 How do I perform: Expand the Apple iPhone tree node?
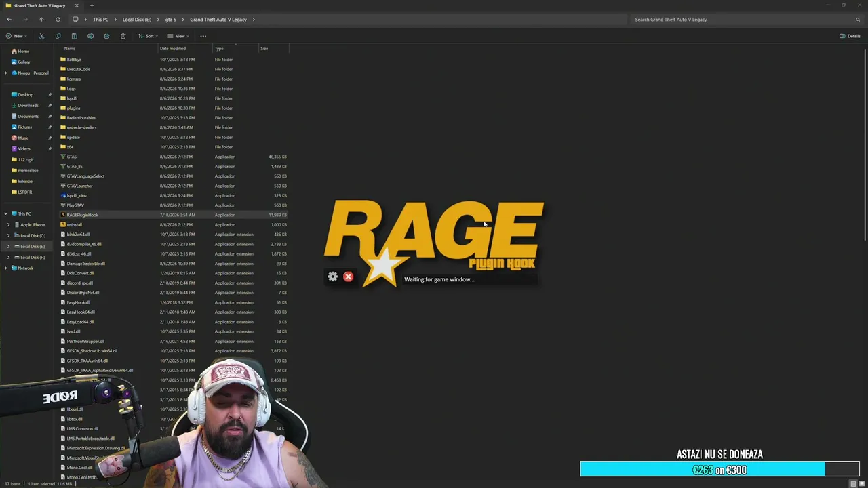pos(8,224)
